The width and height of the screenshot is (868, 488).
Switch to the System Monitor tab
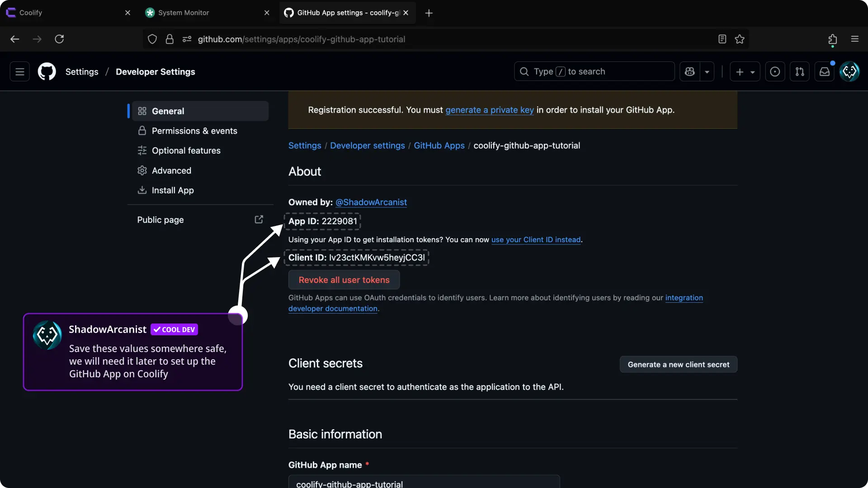coord(203,13)
